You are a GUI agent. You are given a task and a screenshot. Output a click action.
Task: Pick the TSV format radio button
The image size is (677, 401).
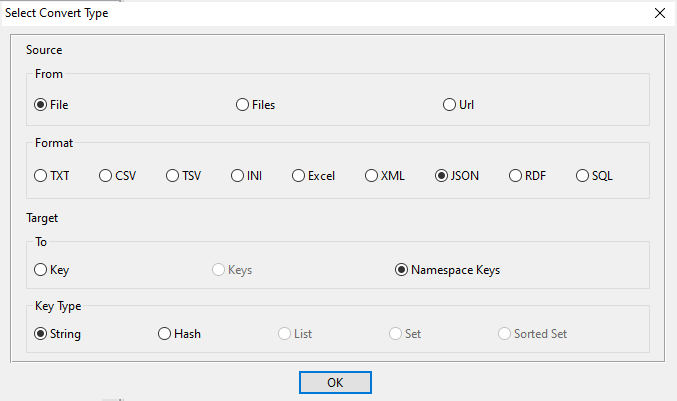coord(173,176)
